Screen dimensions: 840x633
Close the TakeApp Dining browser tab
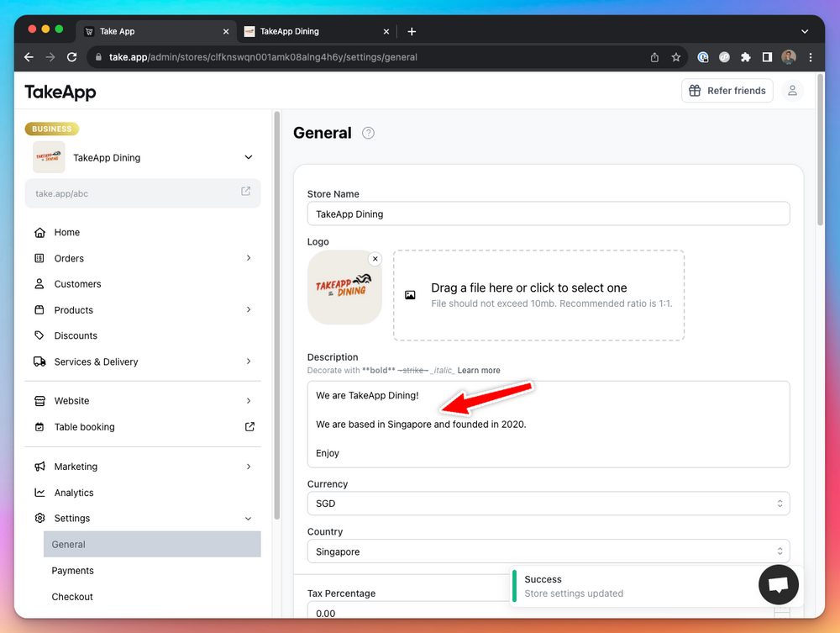pyautogui.click(x=386, y=32)
